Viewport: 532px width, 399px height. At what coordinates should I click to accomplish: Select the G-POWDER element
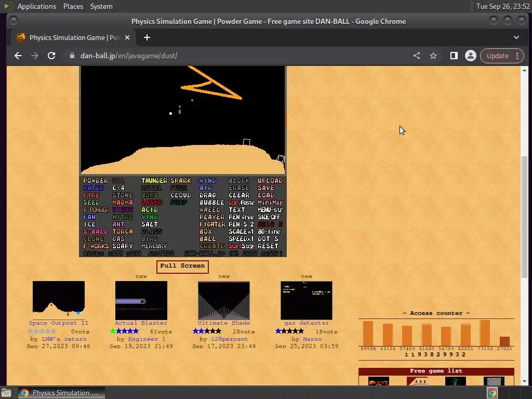pos(96,210)
